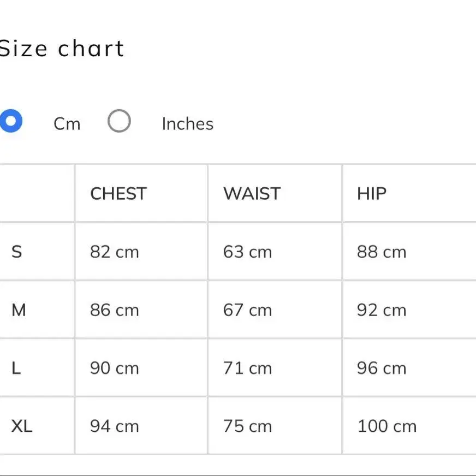Screen dimensions: 476x476
Task: Select the L size row label
Action: [x=16, y=368]
